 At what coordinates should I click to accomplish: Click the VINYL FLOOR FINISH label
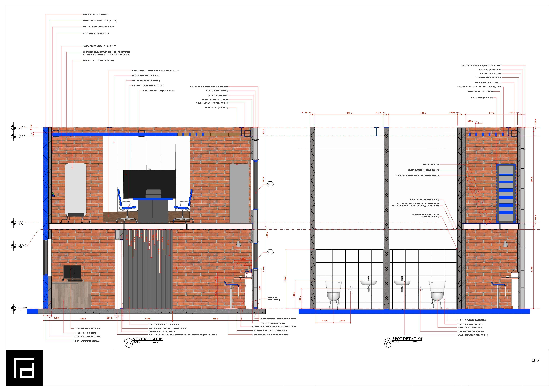pyautogui.click(x=431, y=164)
